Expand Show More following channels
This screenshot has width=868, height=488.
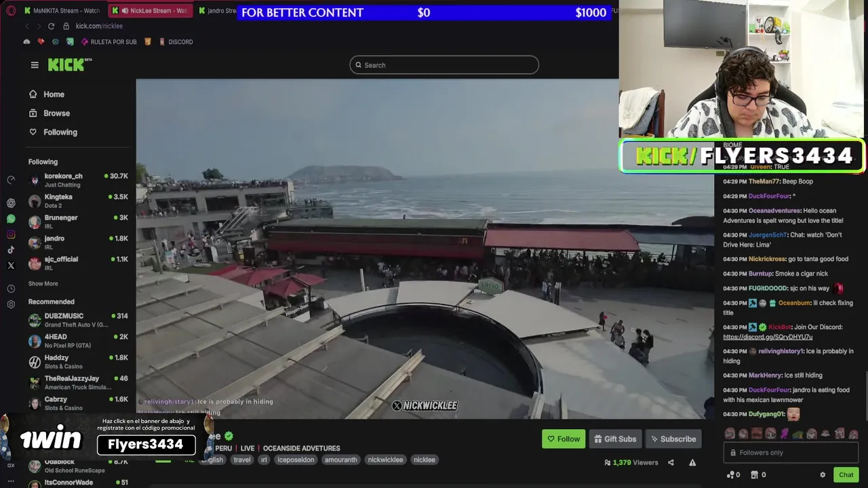43,283
